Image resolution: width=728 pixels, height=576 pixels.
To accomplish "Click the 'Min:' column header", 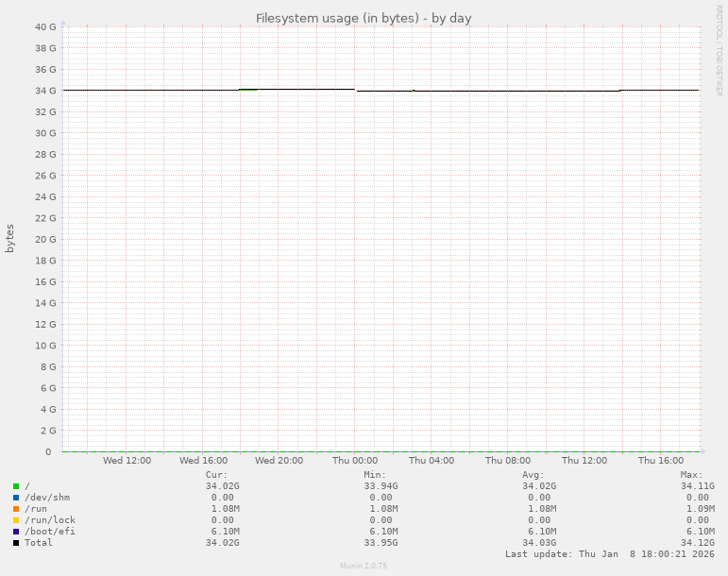I will [x=375, y=475].
